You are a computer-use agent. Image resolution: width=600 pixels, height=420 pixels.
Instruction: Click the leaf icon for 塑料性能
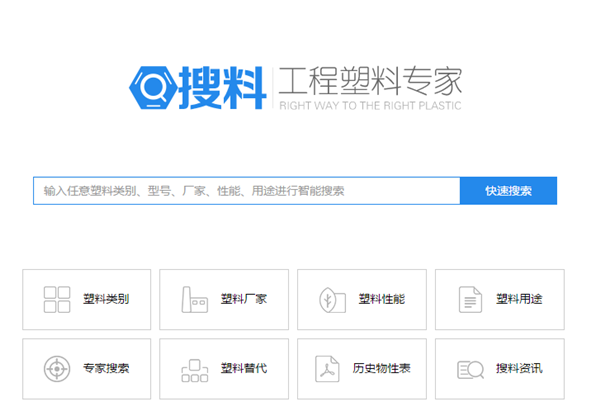(331, 299)
